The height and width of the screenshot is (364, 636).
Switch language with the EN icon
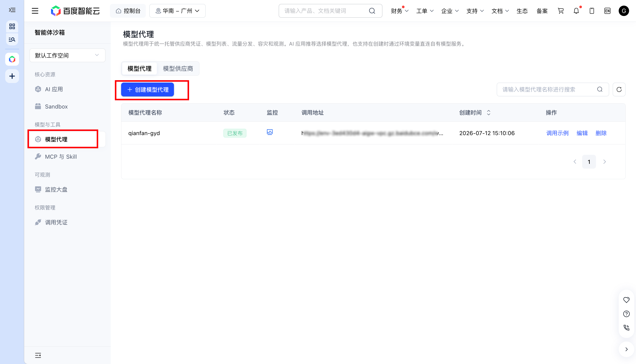607,11
